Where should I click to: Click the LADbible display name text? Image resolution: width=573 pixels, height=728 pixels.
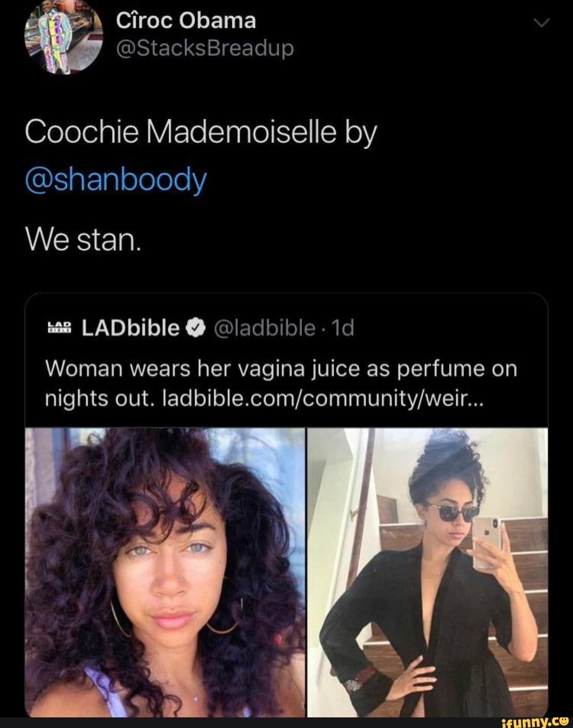tap(130, 327)
